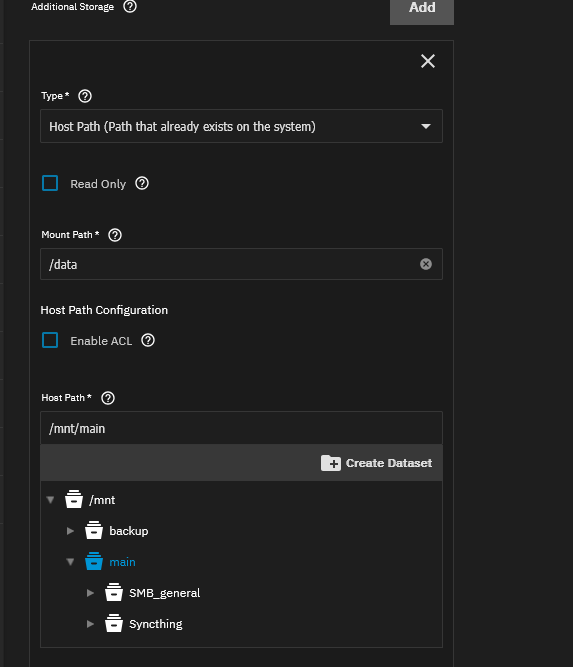Click the backup dataset icon

tap(94, 530)
